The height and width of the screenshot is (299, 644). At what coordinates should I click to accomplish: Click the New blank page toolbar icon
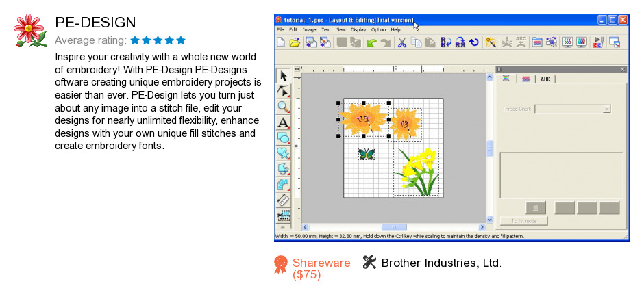281,42
